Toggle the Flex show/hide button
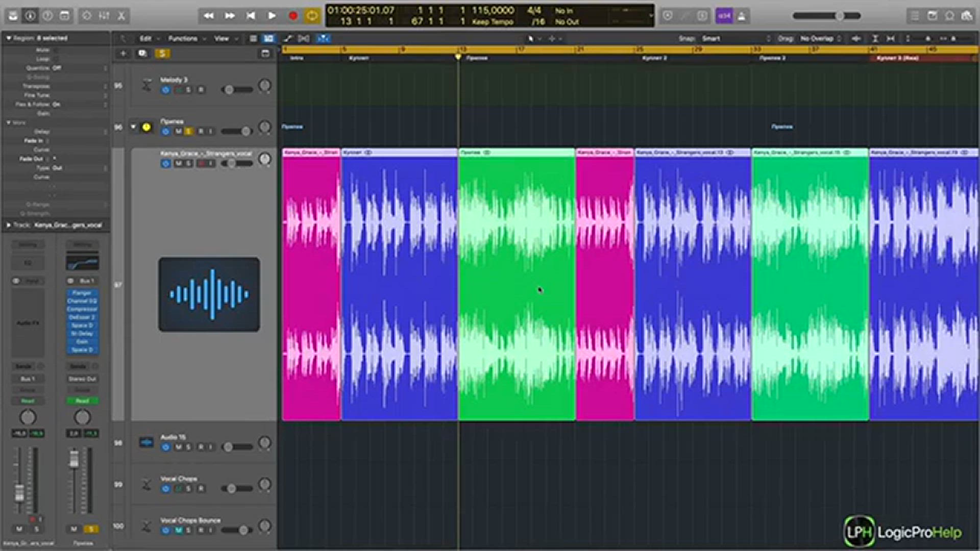The height and width of the screenshot is (551, 980). click(x=304, y=38)
